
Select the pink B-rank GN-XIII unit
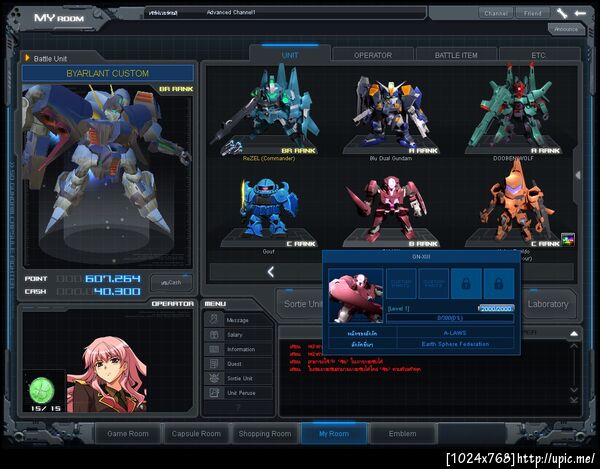pos(390,210)
